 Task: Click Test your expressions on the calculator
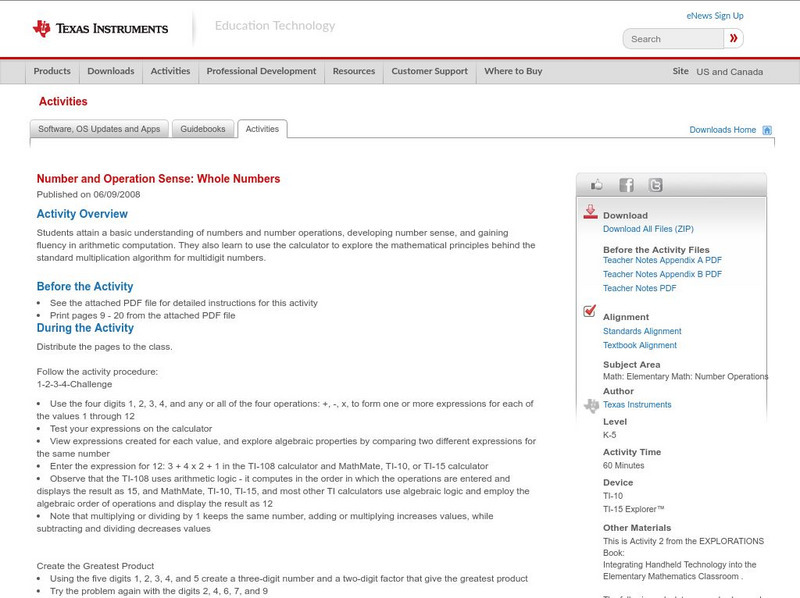click(x=131, y=429)
